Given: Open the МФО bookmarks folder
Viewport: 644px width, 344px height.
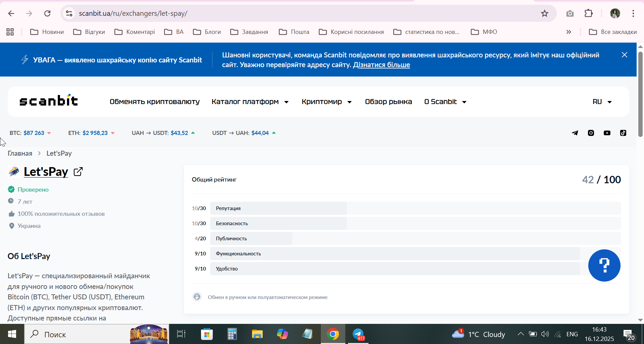Looking at the screenshot, I should click(x=484, y=32).
